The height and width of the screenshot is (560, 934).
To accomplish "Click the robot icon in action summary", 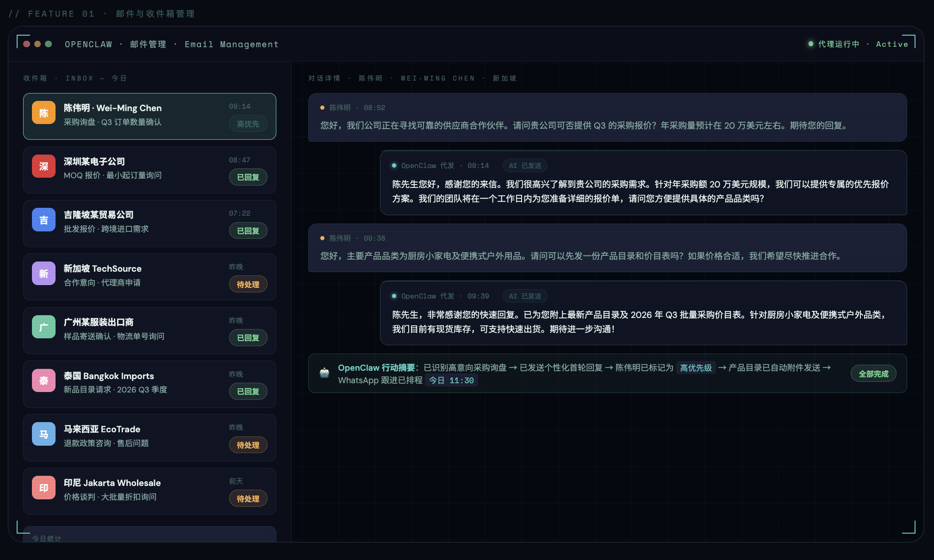I will [324, 373].
